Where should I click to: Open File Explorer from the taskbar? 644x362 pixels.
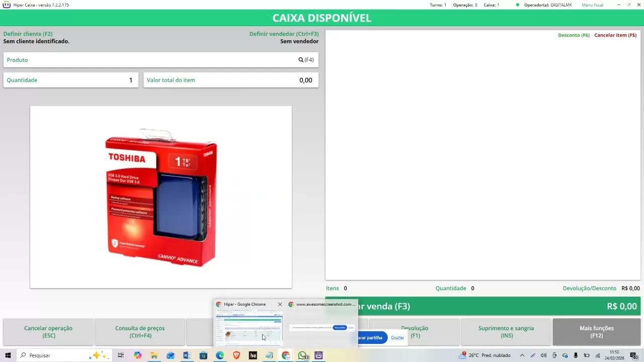point(154,355)
